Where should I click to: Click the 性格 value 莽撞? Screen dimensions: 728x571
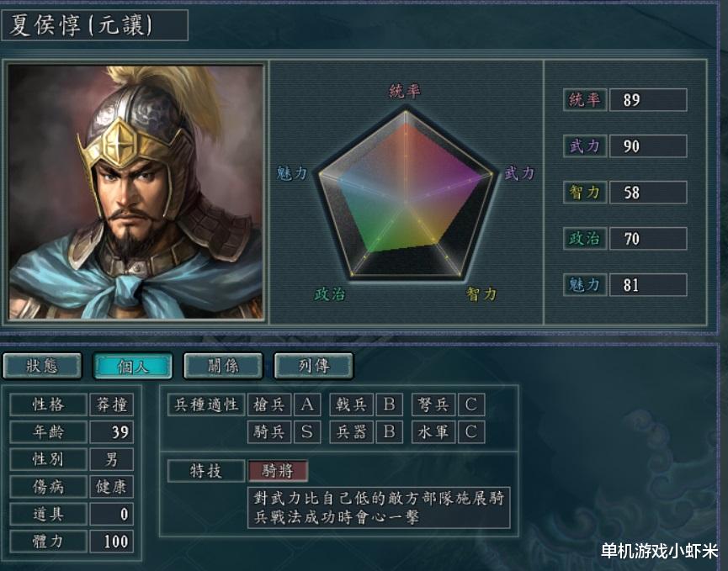[111, 404]
